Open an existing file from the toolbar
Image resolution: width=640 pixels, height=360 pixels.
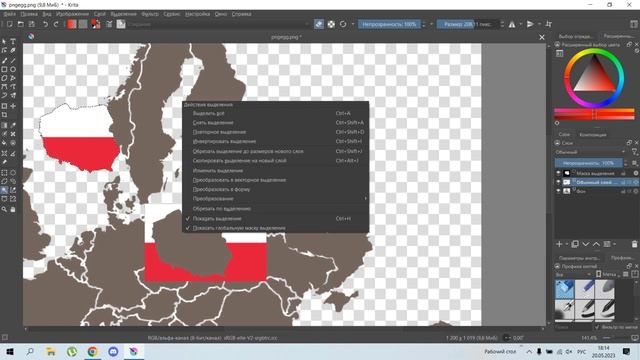point(20,24)
